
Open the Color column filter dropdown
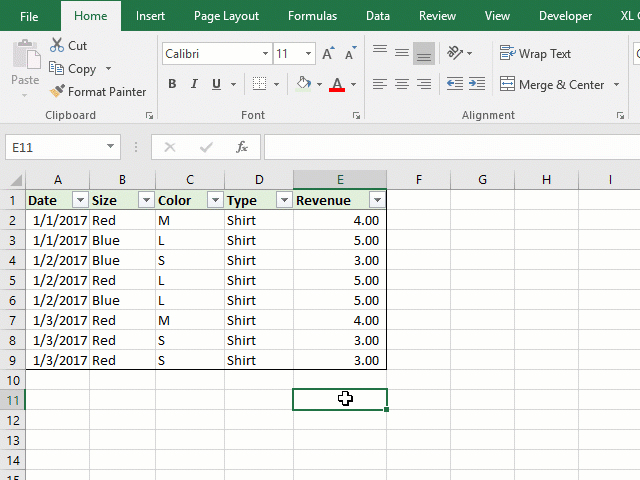pyautogui.click(x=214, y=200)
